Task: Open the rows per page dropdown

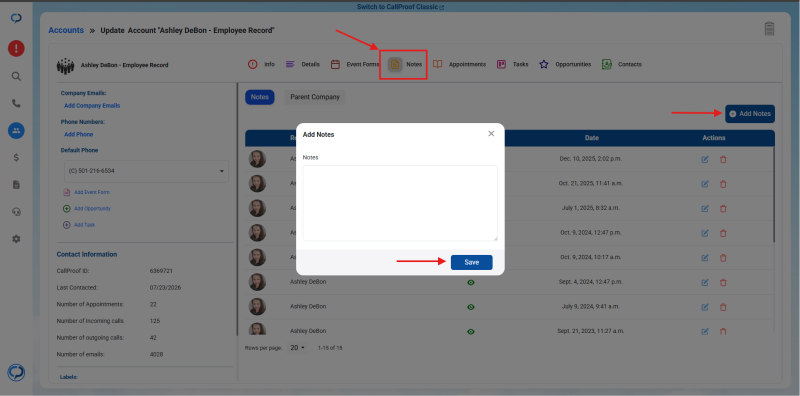Action: point(297,348)
